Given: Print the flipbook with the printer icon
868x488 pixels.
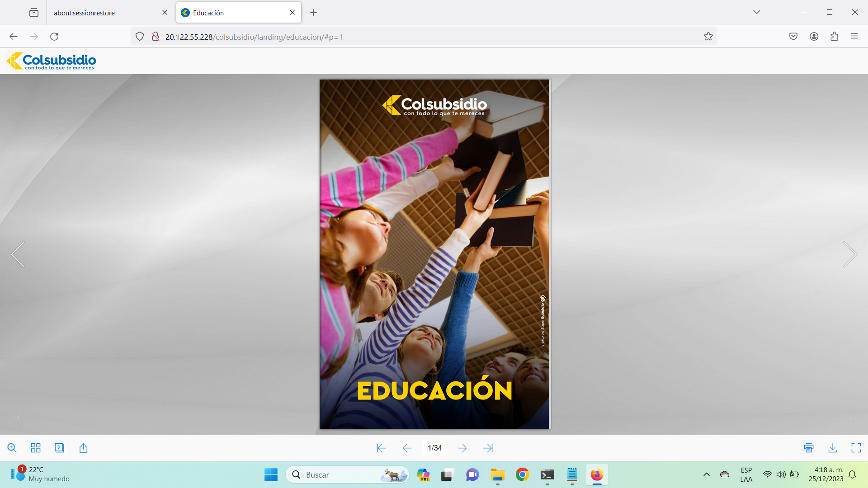Looking at the screenshot, I should coord(809,448).
